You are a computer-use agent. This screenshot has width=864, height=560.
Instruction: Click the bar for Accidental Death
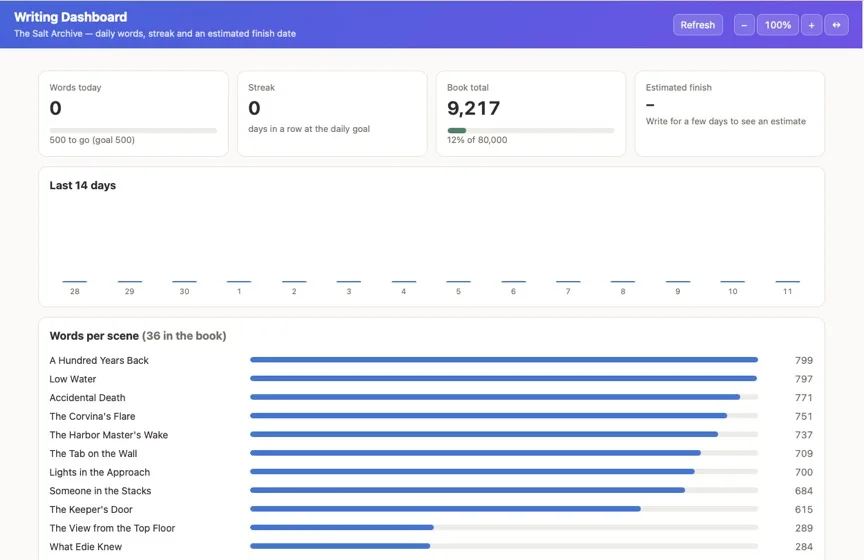pos(504,397)
